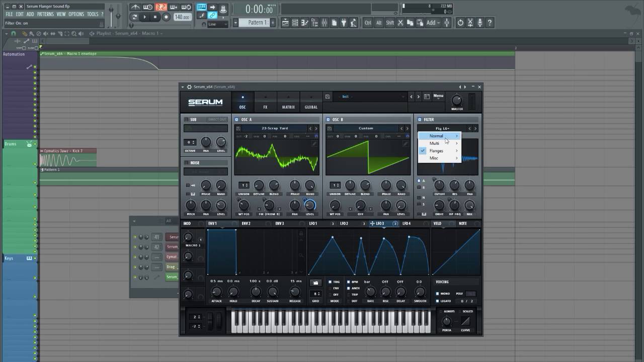Click the LFO folder shape-load icon

(x=316, y=283)
